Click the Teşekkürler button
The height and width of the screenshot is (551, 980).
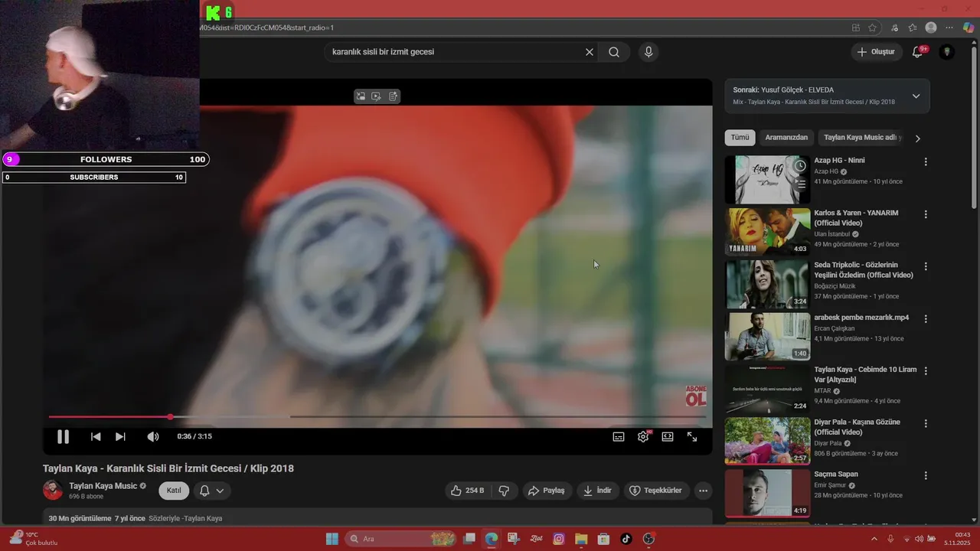tap(655, 491)
